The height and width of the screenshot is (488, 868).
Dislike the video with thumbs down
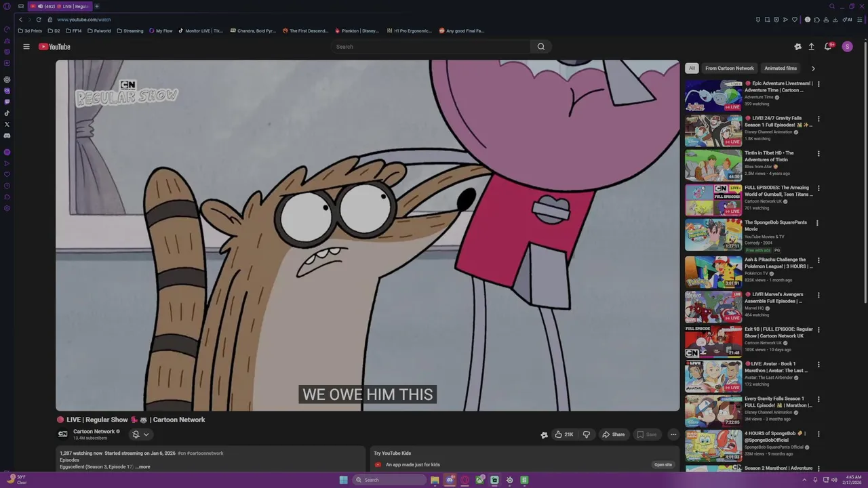(587, 434)
